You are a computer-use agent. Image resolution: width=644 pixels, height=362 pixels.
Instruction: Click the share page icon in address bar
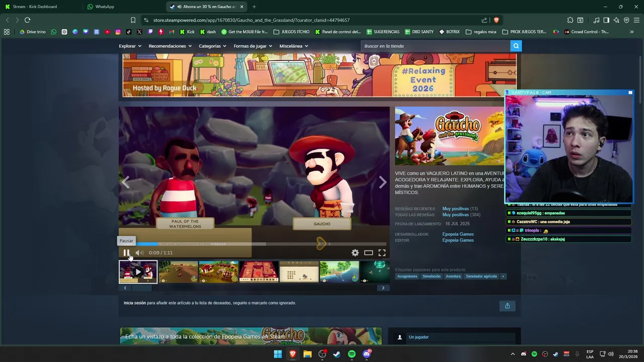coord(484,20)
